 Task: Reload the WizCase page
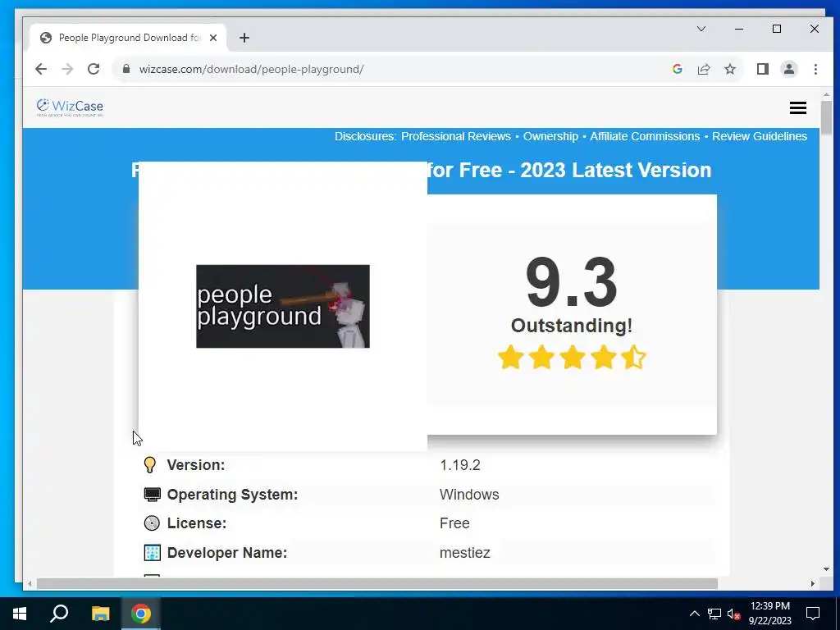94,69
